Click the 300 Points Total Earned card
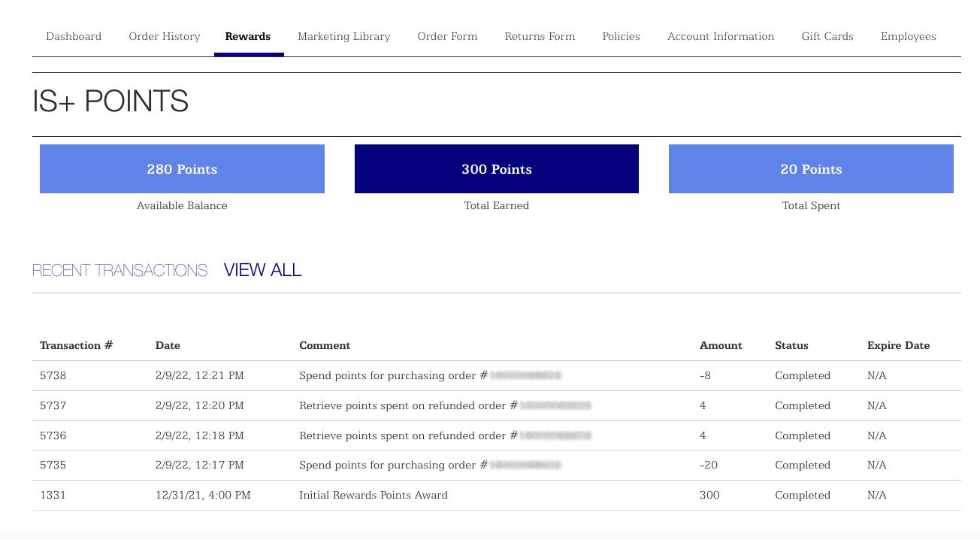This screenshot has height=540, width=980. (497, 168)
